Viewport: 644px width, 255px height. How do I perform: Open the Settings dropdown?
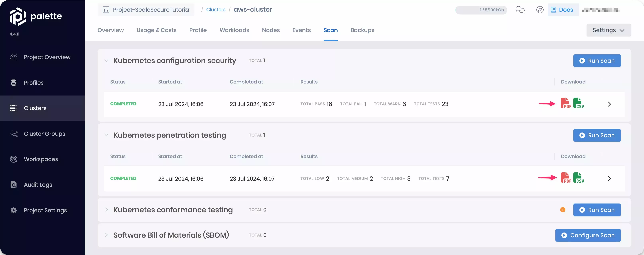[x=609, y=30]
